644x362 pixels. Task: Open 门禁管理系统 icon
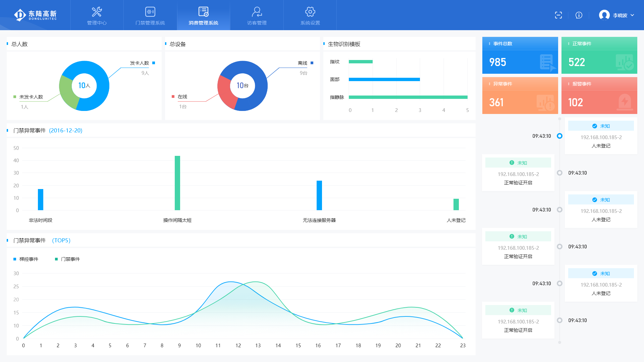pos(150,12)
